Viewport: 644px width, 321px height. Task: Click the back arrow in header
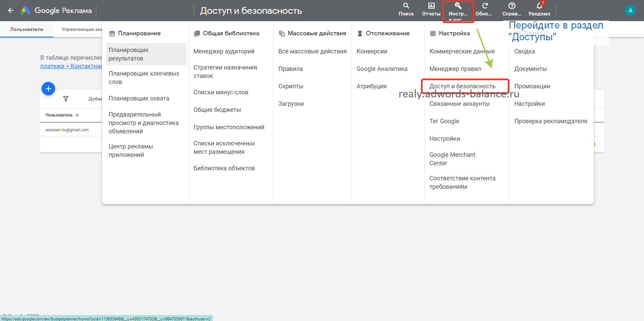click(11, 10)
